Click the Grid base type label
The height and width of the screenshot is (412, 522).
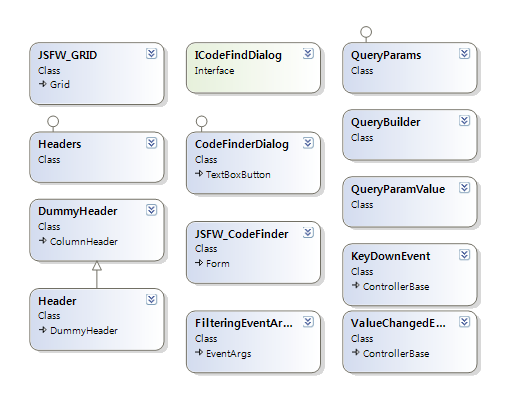coord(60,84)
